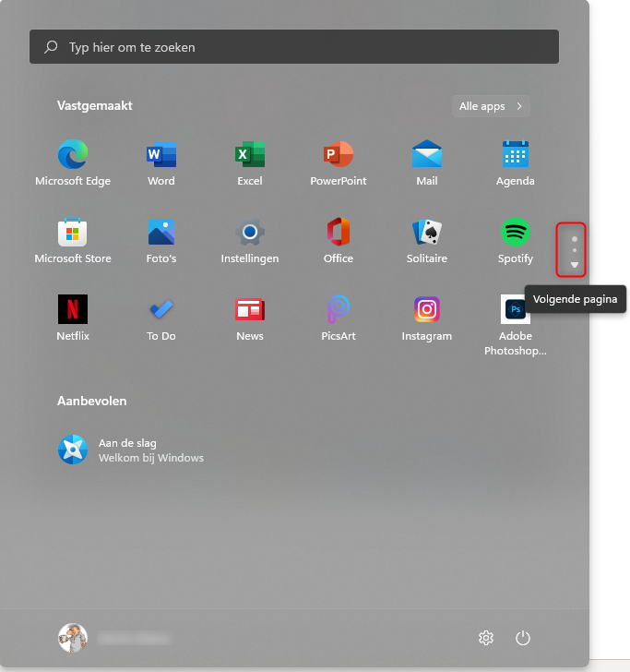The height and width of the screenshot is (672, 630).
Task: Open the Excel app
Action: click(250, 162)
